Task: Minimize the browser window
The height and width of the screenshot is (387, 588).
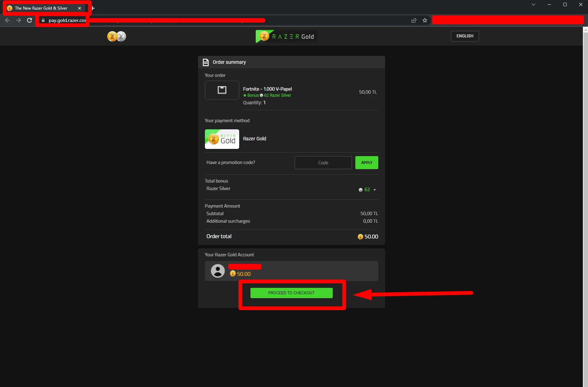Action: pos(549,4)
